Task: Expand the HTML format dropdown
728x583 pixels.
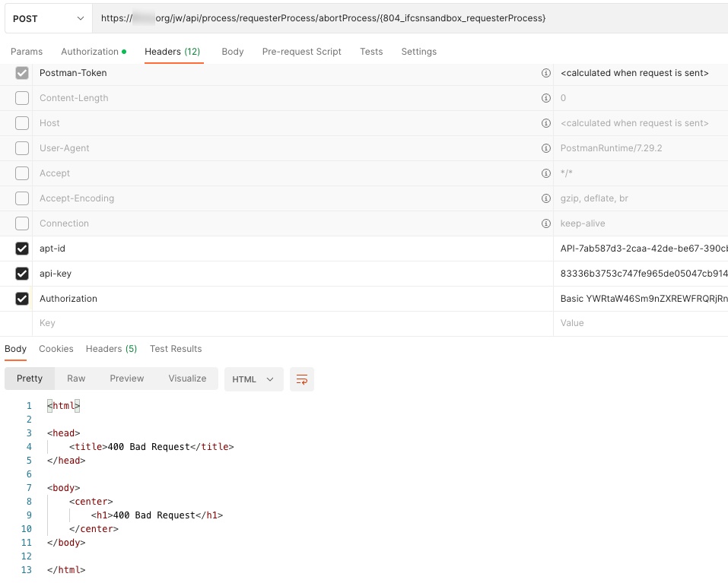Action: (253, 379)
